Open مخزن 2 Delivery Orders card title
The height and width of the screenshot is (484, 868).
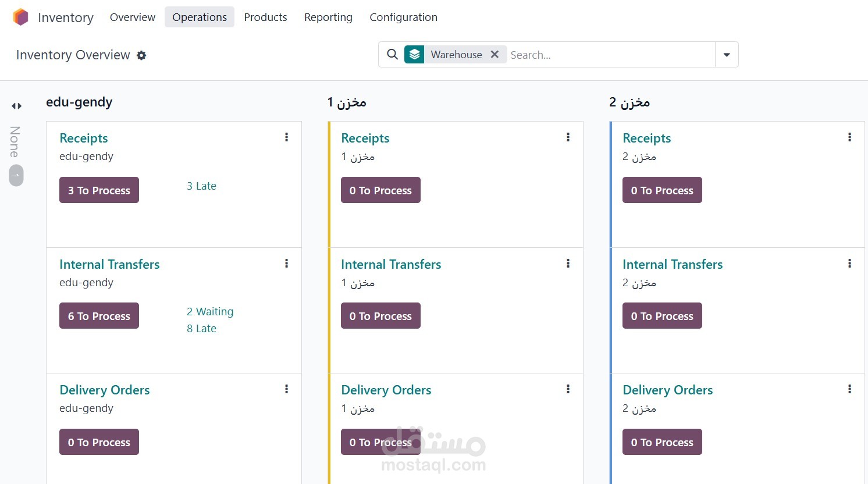(x=668, y=390)
